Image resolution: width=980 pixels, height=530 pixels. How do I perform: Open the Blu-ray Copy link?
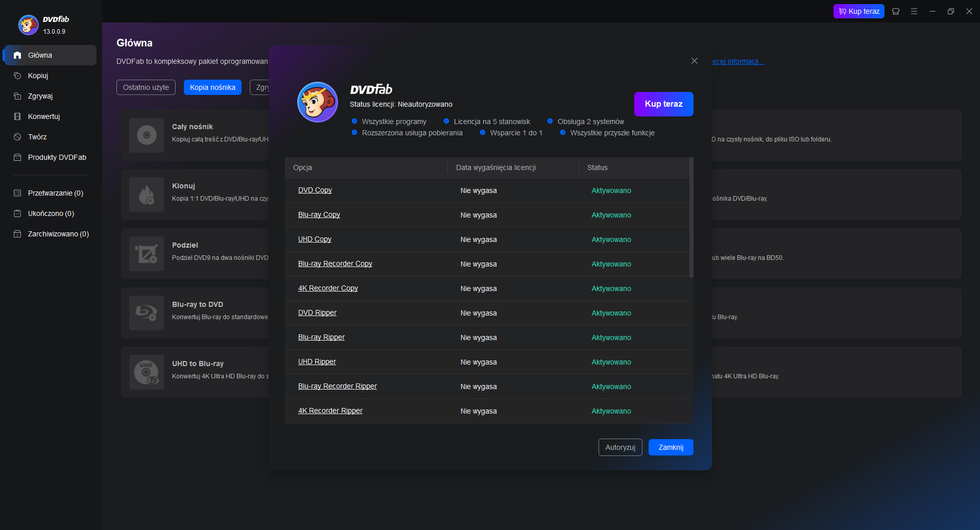coord(319,214)
